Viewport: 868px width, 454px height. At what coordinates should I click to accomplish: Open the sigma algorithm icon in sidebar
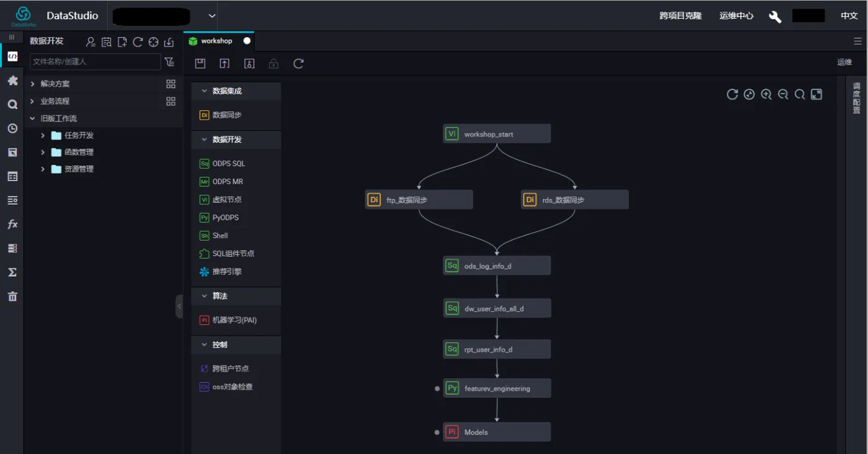point(12,272)
